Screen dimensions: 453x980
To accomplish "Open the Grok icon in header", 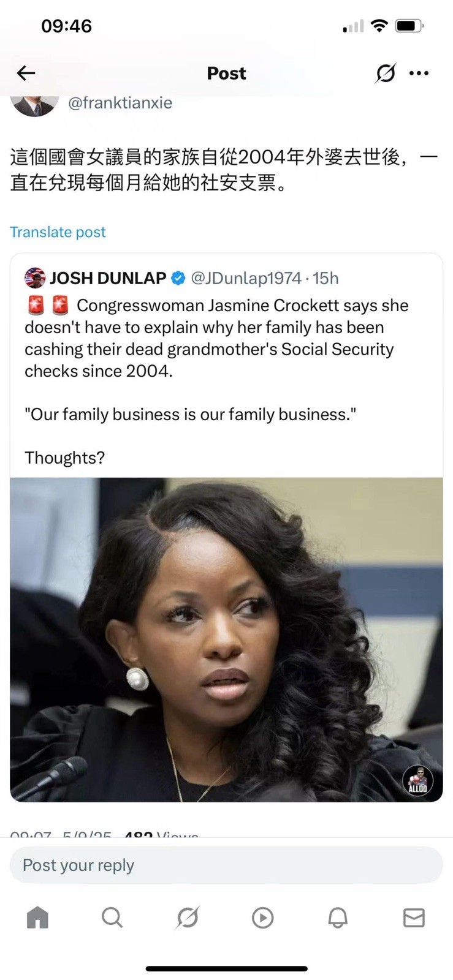I will [x=386, y=73].
